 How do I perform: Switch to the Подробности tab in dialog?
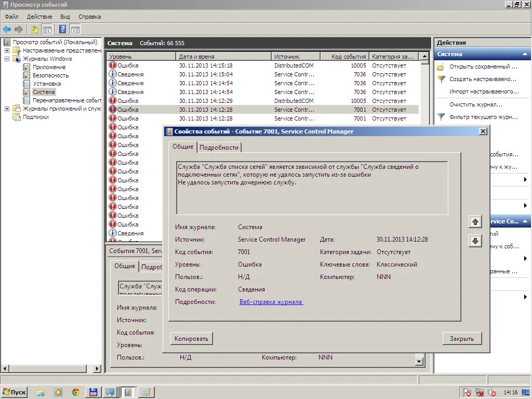(x=219, y=148)
